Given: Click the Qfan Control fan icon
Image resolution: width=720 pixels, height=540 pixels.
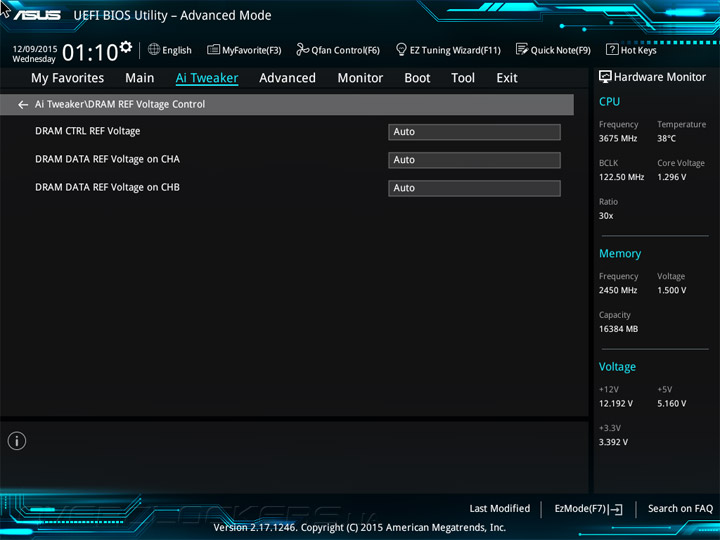Looking at the screenshot, I should pyautogui.click(x=302, y=49).
